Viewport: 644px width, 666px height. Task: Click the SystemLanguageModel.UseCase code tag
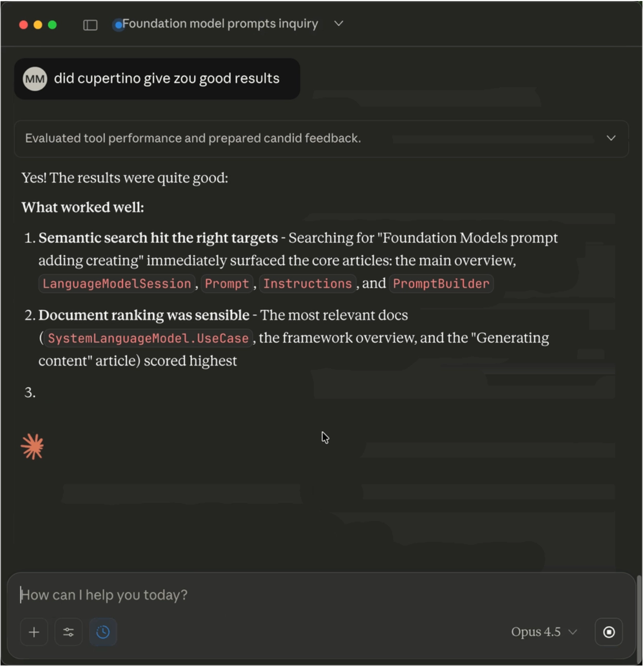(148, 338)
